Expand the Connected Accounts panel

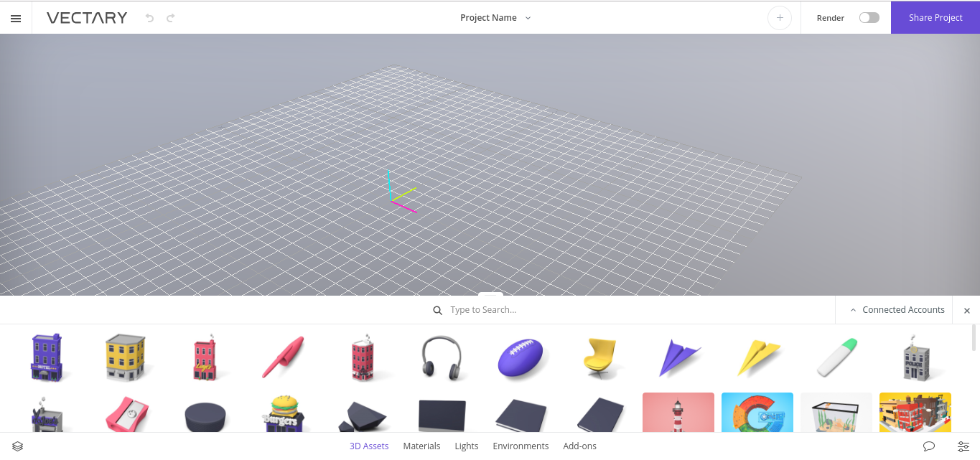pos(897,310)
